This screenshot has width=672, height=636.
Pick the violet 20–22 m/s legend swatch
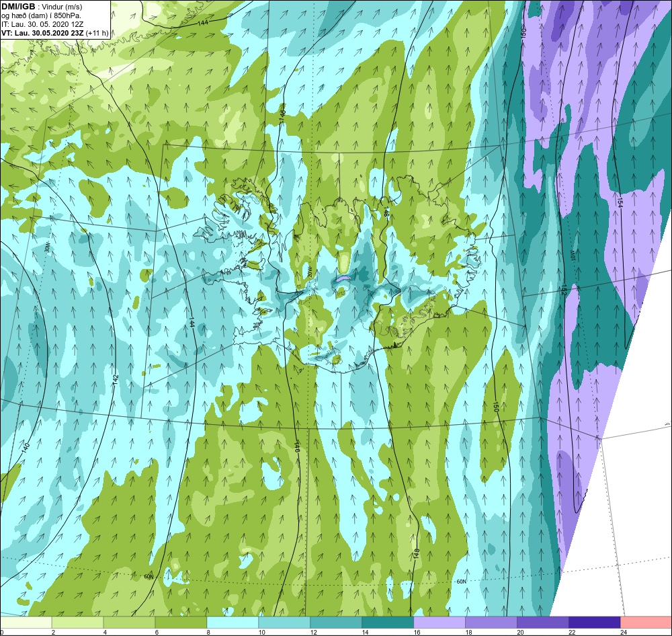click(542, 621)
